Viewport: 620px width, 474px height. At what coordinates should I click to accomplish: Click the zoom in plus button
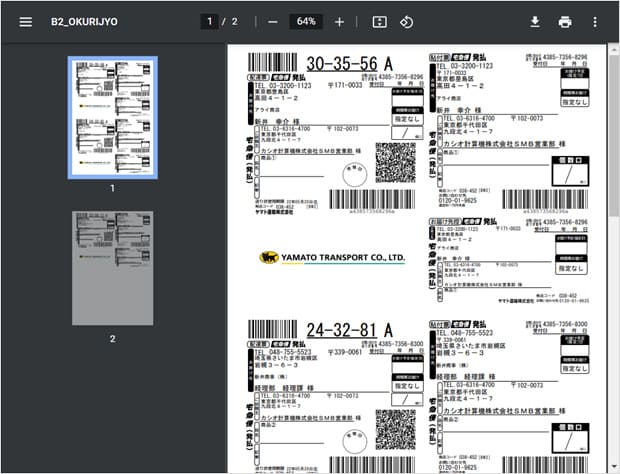(339, 22)
